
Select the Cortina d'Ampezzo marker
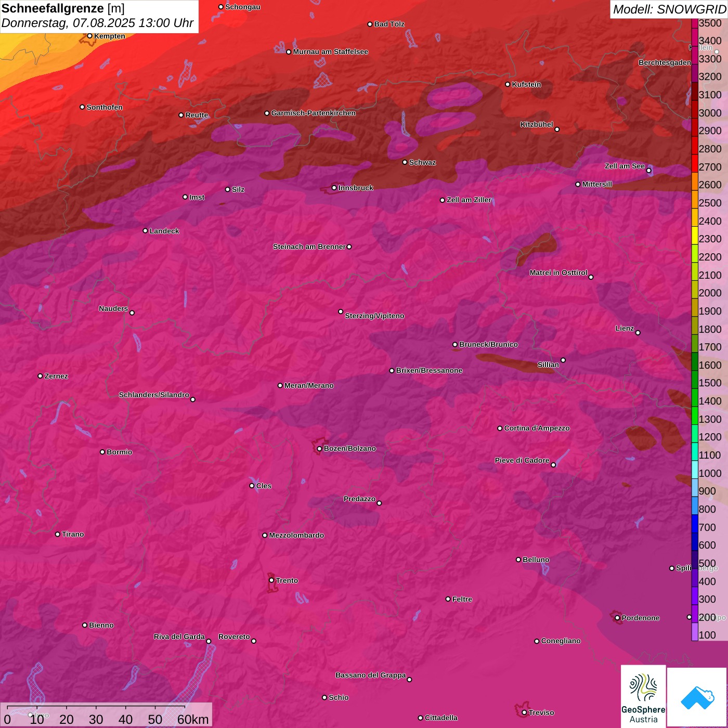[x=500, y=428]
